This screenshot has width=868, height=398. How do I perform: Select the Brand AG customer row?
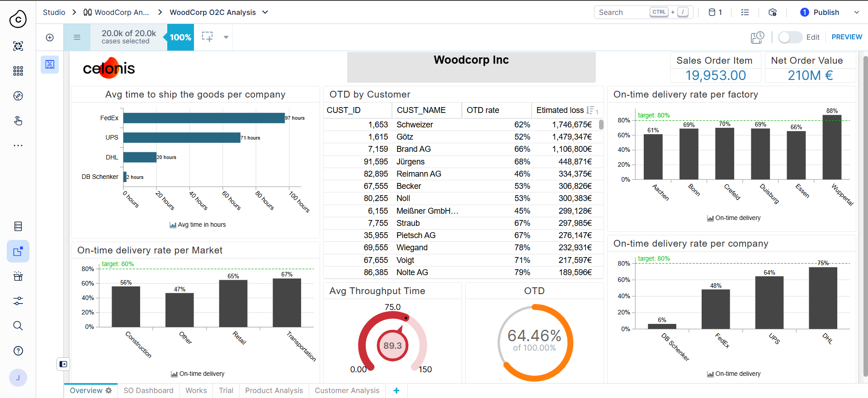pyautogui.click(x=461, y=149)
